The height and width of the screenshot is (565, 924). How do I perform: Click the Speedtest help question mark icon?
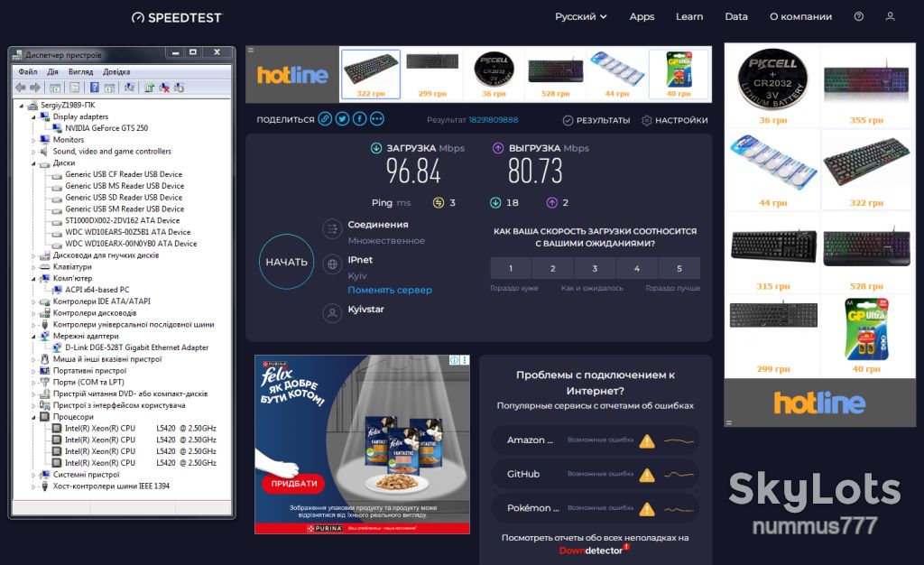859,16
